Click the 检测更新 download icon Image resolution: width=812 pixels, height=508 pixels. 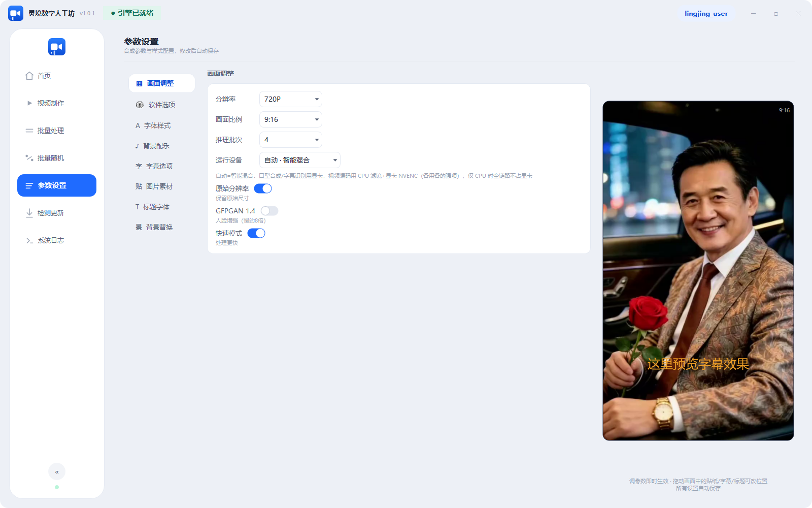[29, 213]
